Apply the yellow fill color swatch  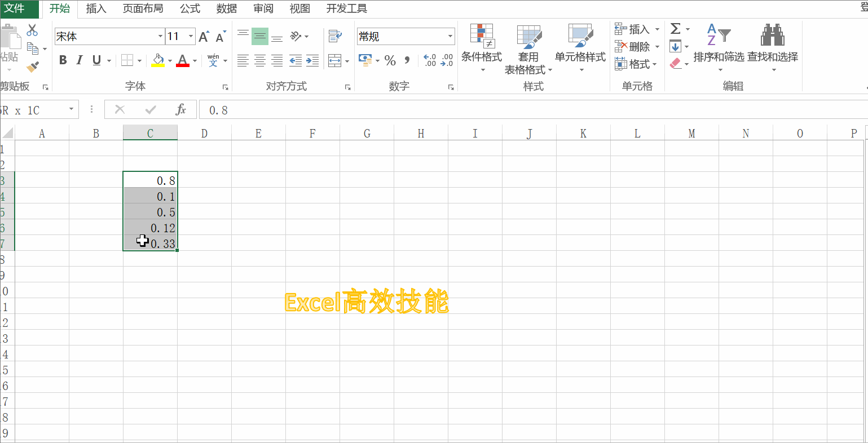click(158, 60)
